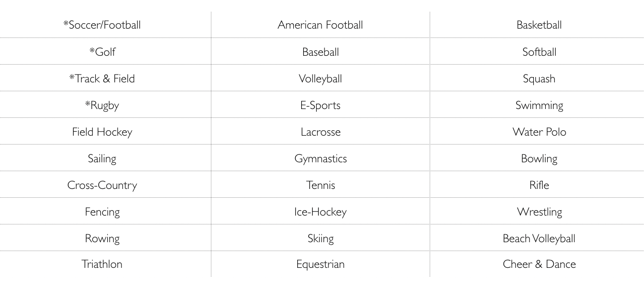Select Sailing in the first column
The image size is (644, 293).
point(102,158)
